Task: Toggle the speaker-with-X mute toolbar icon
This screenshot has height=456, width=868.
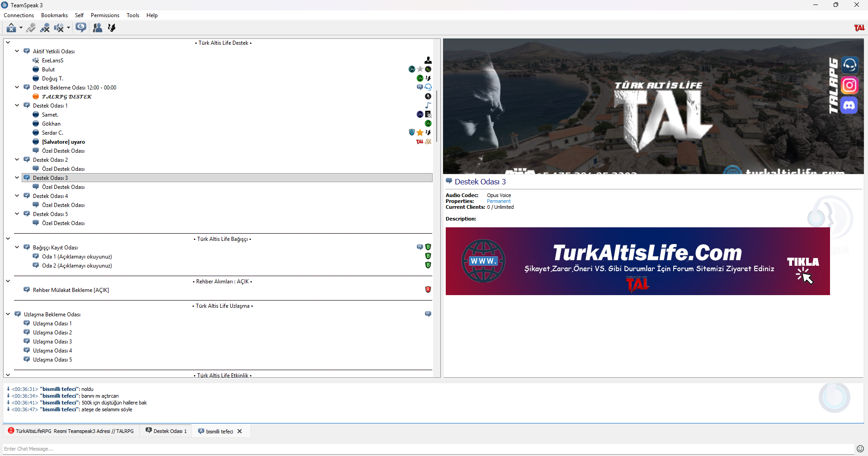Action: [59, 28]
